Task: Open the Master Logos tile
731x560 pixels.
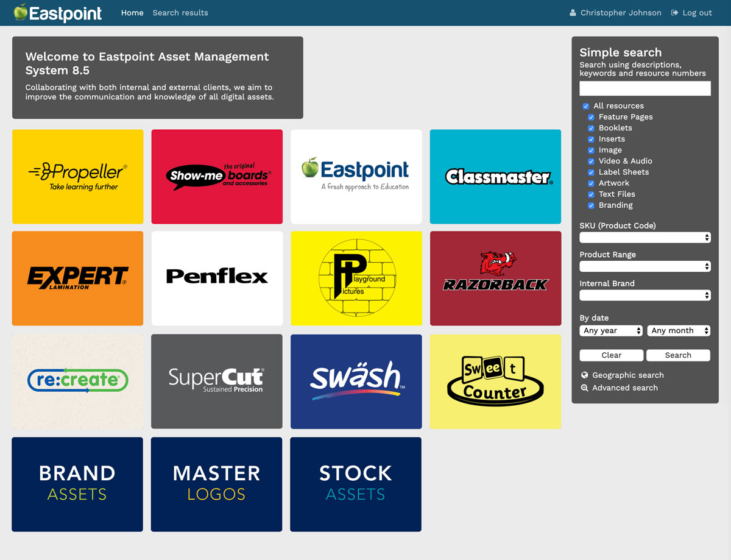Action: point(216,484)
